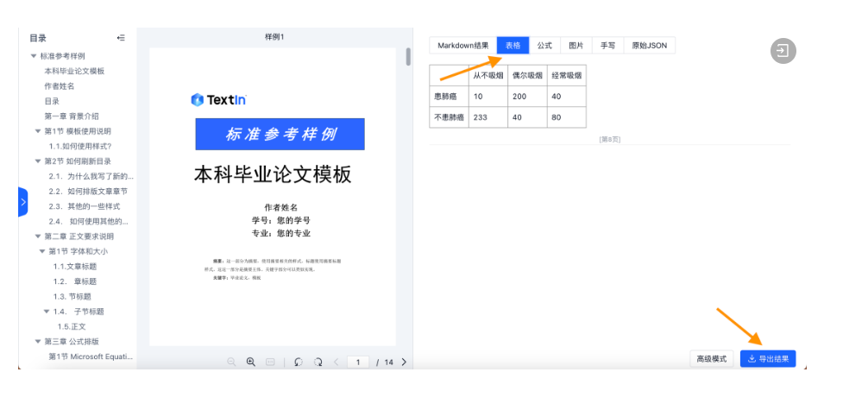Open 2.4. 如何使用其他的... entry
868x410 pixels.
tap(89, 221)
